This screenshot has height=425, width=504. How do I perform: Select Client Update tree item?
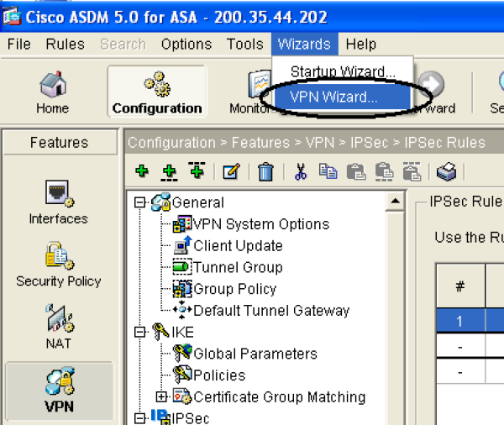[239, 246]
